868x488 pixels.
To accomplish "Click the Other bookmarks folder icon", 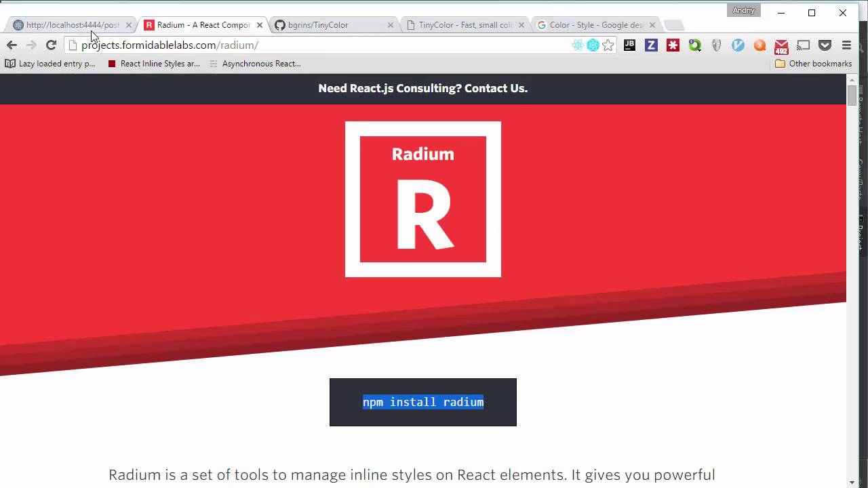I will coord(780,64).
